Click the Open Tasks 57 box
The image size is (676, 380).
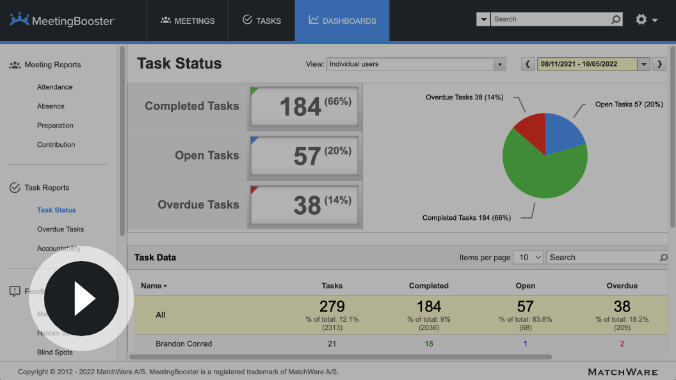(304, 156)
